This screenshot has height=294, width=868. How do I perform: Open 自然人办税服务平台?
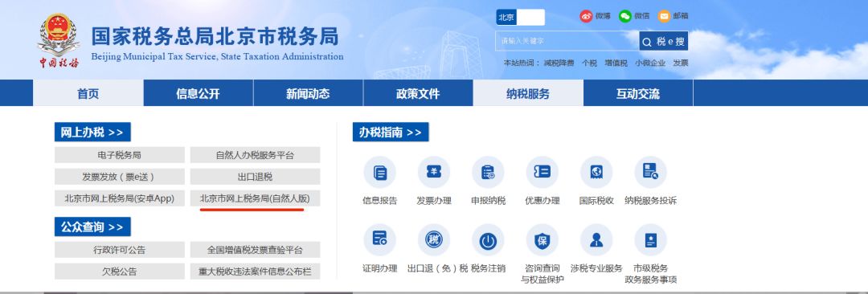click(x=256, y=155)
